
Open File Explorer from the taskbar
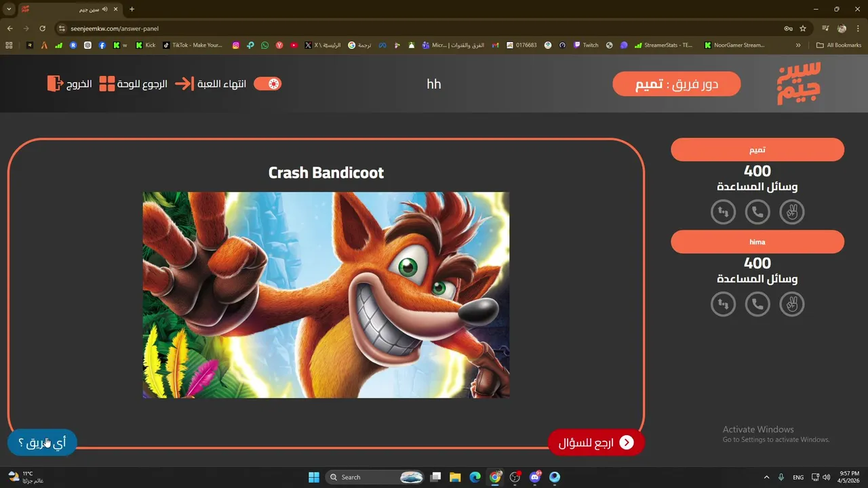tap(455, 477)
